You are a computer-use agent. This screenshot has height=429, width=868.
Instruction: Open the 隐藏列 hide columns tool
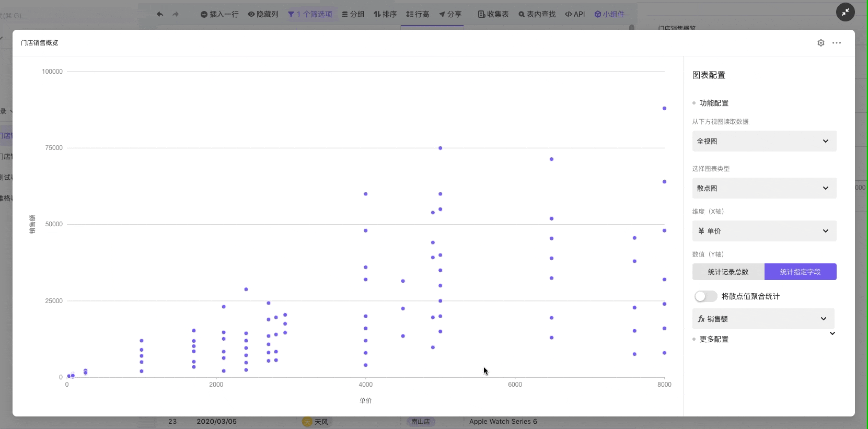[x=263, y=14]
